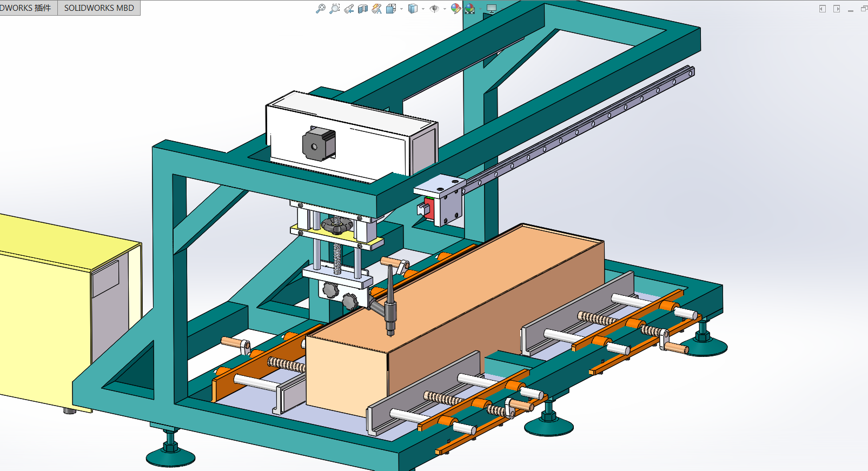Toggle the Section View tool
The width and height of the screenshot is (868, 471).
(x=363, y=9)
